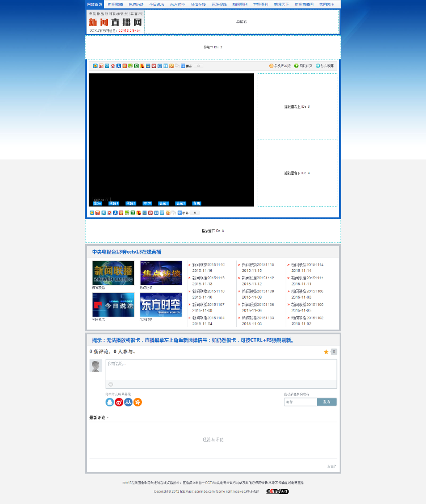Open 新闻联播20151110 episode link
426x504 pixels.
coord(208,291)
